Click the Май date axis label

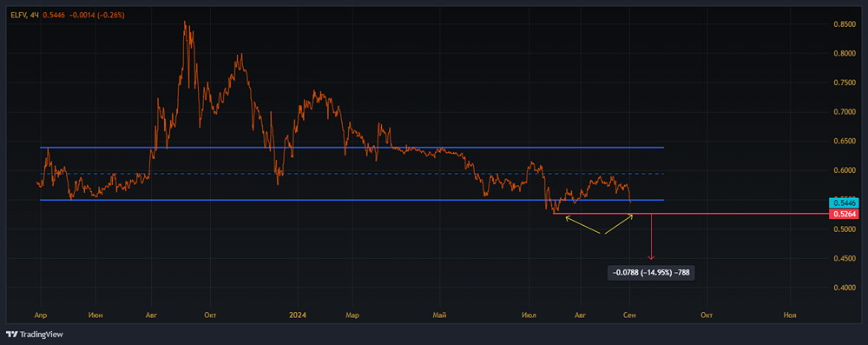[x=440, y=315]
